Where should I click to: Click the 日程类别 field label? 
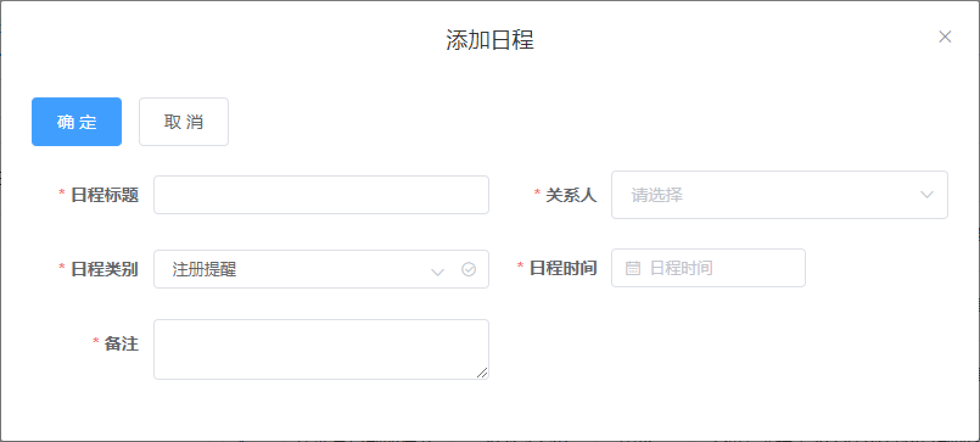[105, 269]
